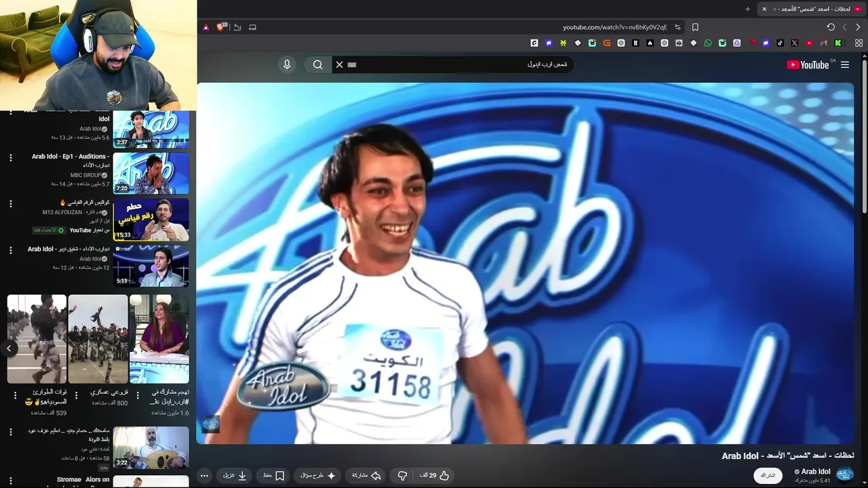Open YouTube bookmark in bookmarks bar
This screenshot has width=868, height=488.
coord(809,43)
